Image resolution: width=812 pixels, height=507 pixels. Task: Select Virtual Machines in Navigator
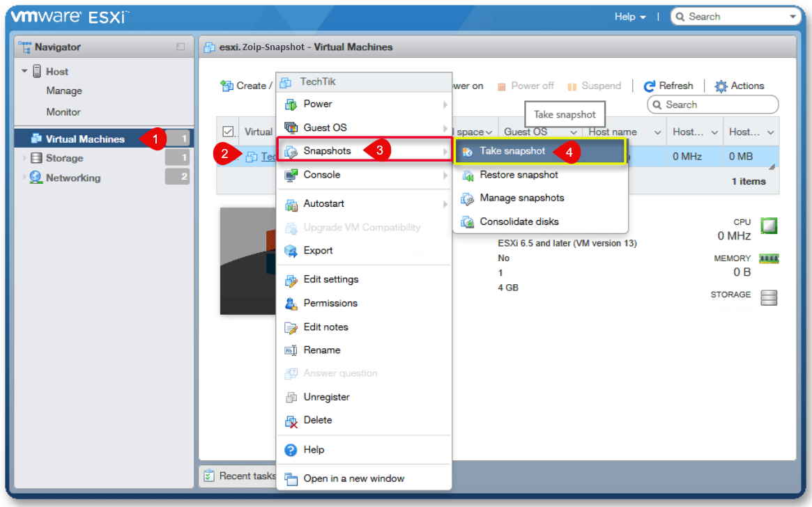coord(104,139)
